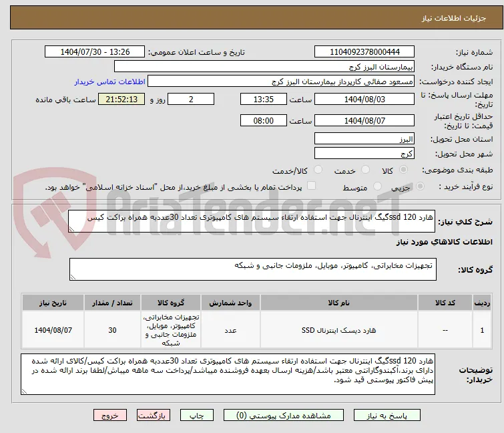
Task: Click the توضیحات خریدار notes textarea
Action: tap(228, 374)
